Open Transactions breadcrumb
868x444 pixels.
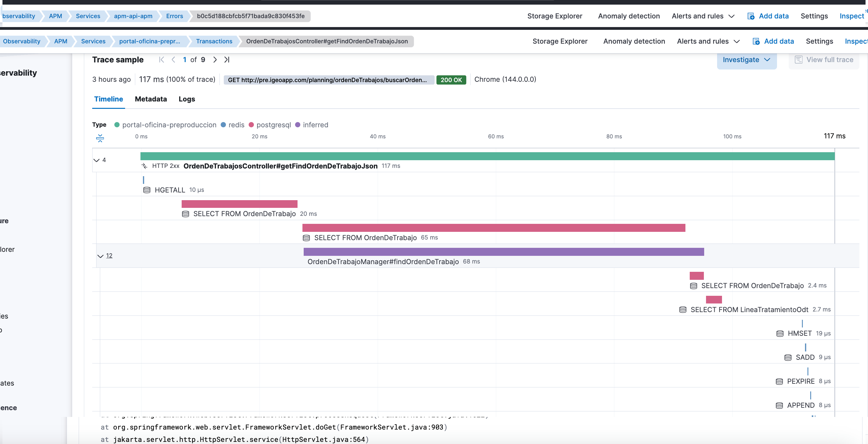[x=214, y=42]
